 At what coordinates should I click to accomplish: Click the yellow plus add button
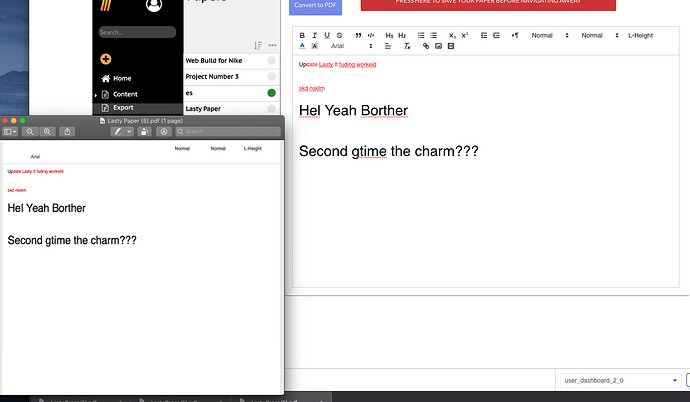point(106,59)
